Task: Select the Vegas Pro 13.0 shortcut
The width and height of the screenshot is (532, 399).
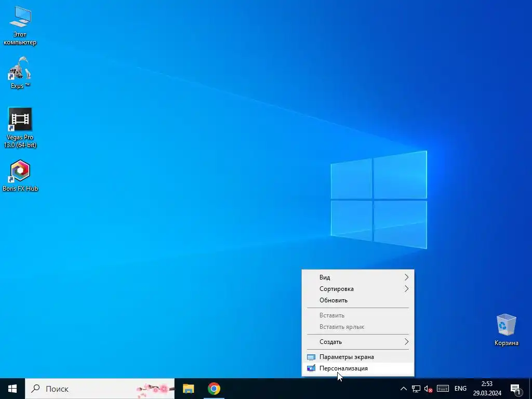Action: (20, 128)
